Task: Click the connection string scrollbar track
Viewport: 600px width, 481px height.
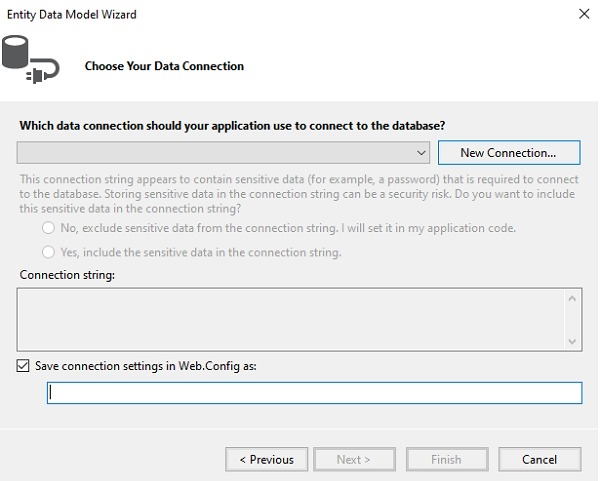Action: (x=573, y=320)
